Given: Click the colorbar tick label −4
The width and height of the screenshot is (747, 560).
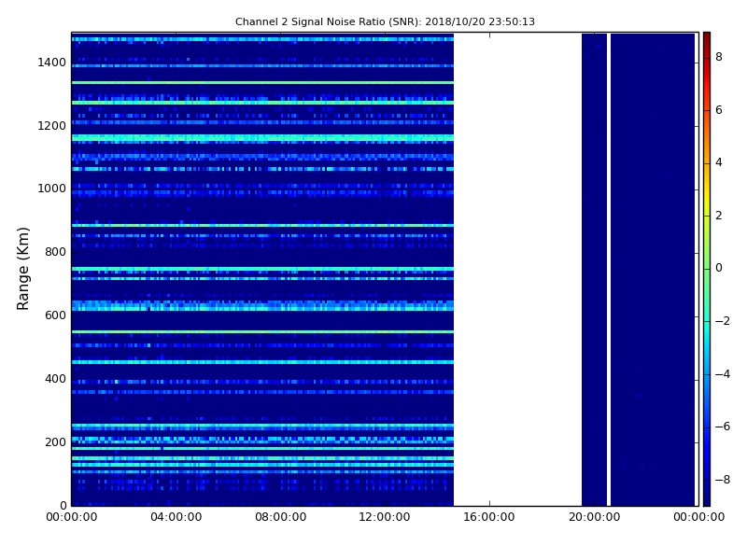Looking at the screenshot, I should (x=723, y=374).
